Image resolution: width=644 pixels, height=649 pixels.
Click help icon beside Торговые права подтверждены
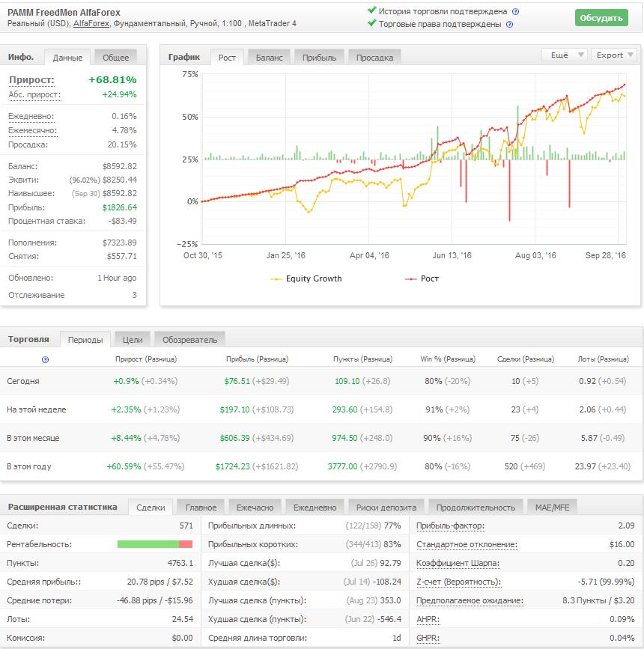click(509, 24)
